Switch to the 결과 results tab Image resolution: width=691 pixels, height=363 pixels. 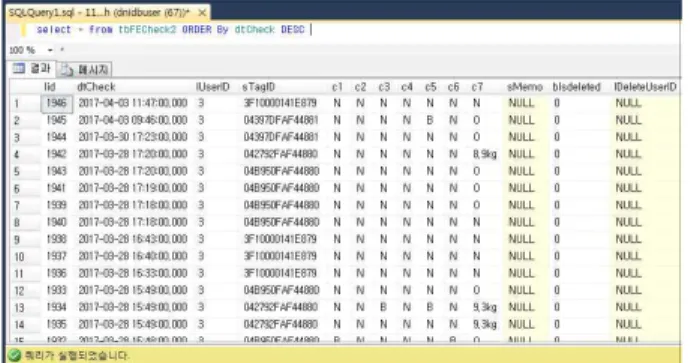(32, 68)
